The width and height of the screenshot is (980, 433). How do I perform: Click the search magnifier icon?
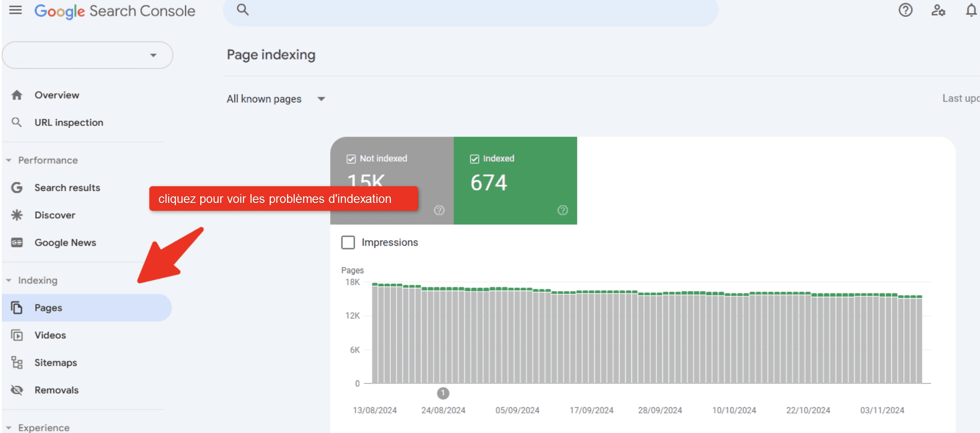pyautogui.click(x=243, y=9)
